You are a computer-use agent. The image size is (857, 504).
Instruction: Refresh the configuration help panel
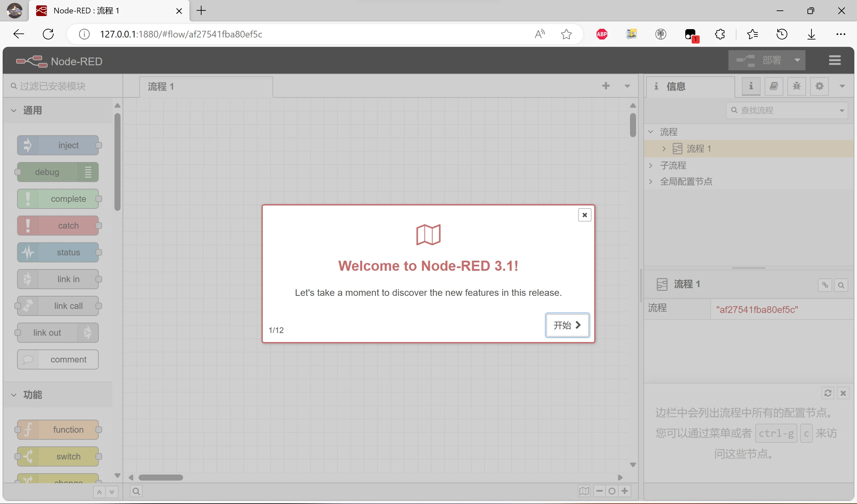tap(828, 393)
